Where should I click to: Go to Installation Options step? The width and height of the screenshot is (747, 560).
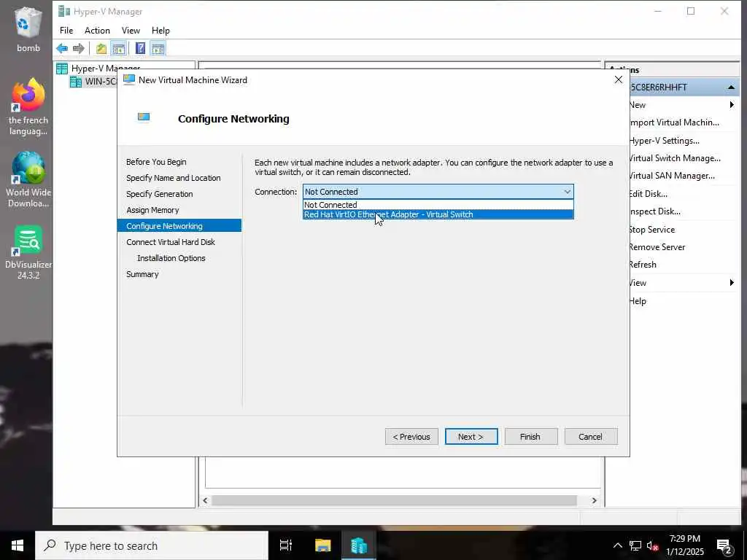pyautogui.click(x=171, y=258)
